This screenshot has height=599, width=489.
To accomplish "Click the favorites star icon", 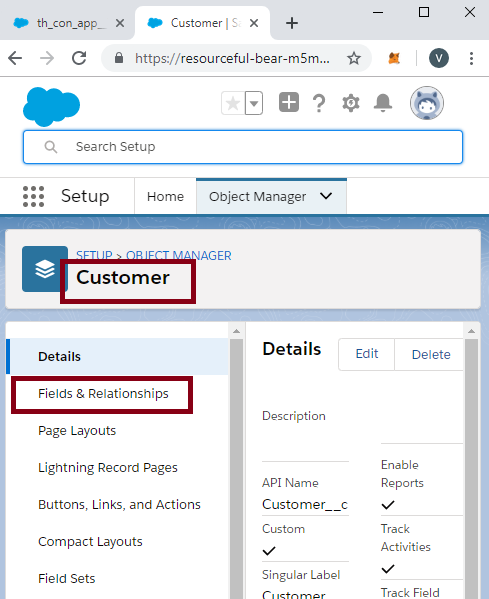I will (233, 103).
